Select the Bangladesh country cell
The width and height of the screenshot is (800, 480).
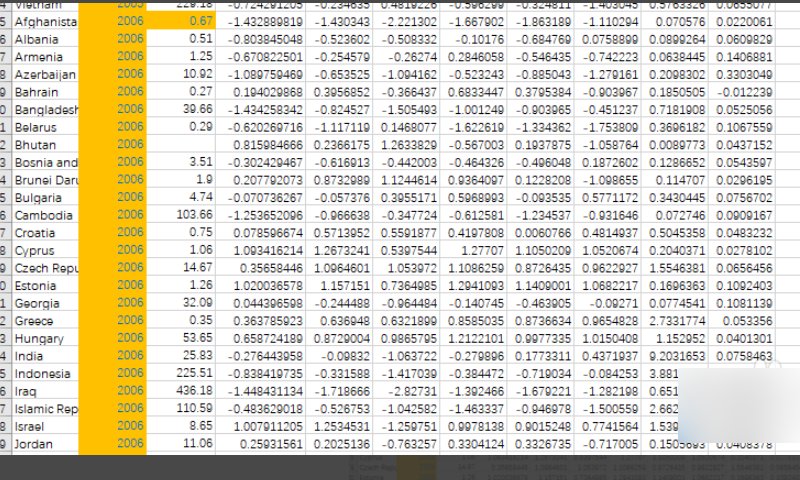coord(43,109)
